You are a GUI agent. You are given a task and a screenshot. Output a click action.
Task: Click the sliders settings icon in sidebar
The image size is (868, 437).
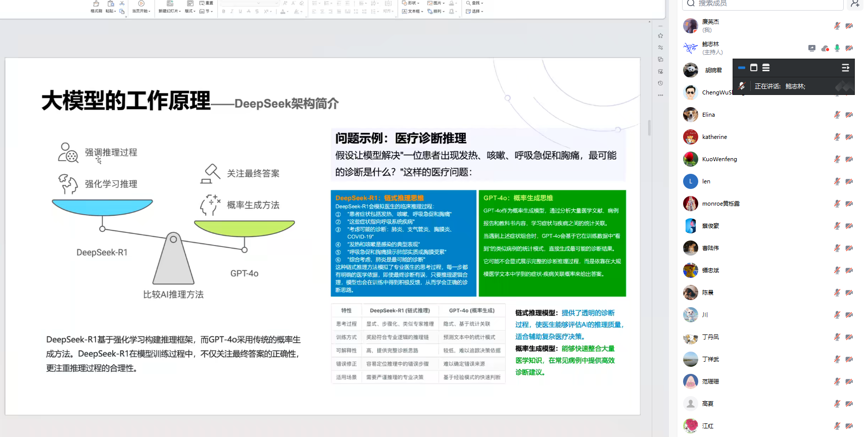point(660,47)
